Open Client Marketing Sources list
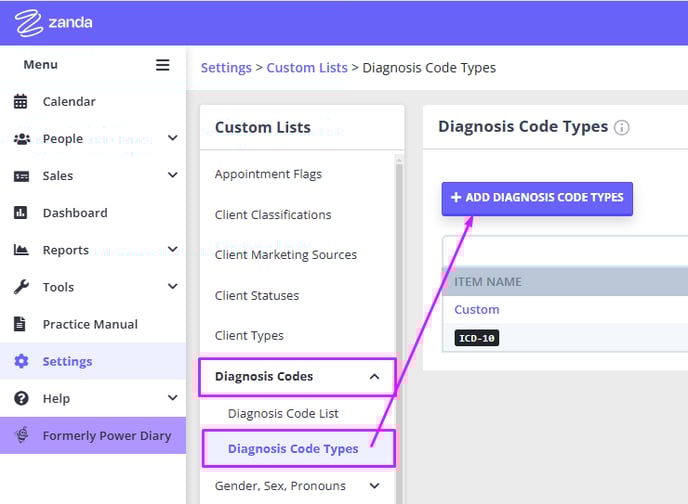The height and width of the screenshot is (504, 688). (x=286, y=255)
